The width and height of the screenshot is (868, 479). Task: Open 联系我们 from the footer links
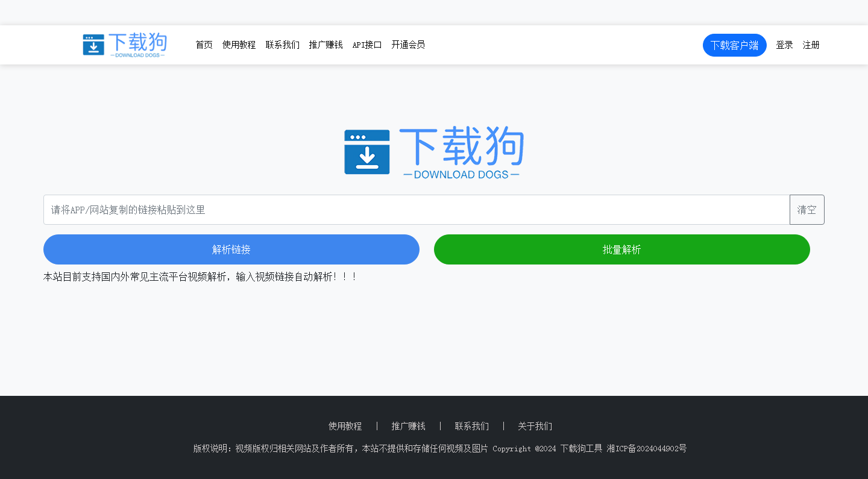pos(471,426)
